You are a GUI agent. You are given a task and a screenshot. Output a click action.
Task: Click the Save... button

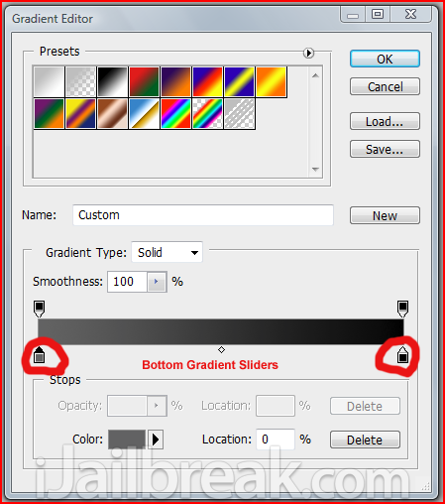[x=385, y=149]
